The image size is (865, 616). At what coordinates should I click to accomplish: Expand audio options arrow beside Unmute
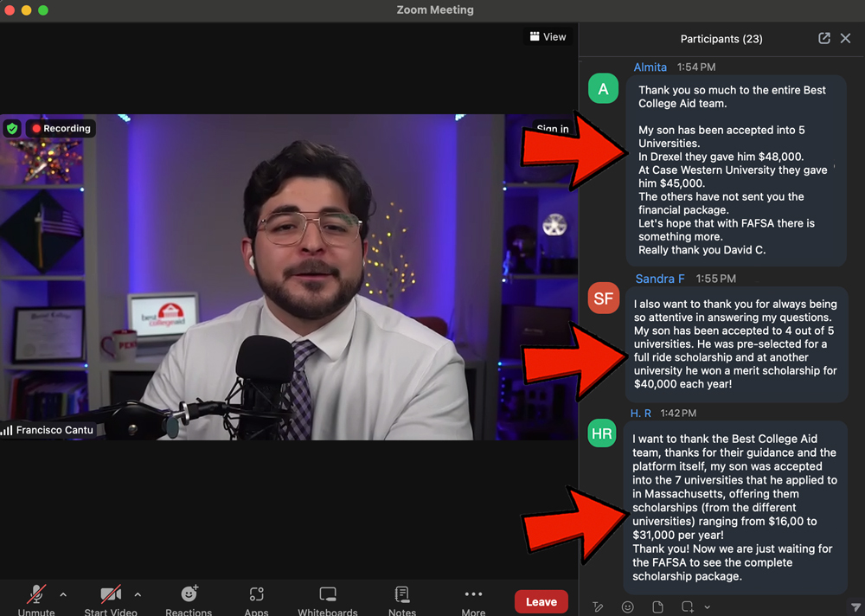[x=63, y=595]
